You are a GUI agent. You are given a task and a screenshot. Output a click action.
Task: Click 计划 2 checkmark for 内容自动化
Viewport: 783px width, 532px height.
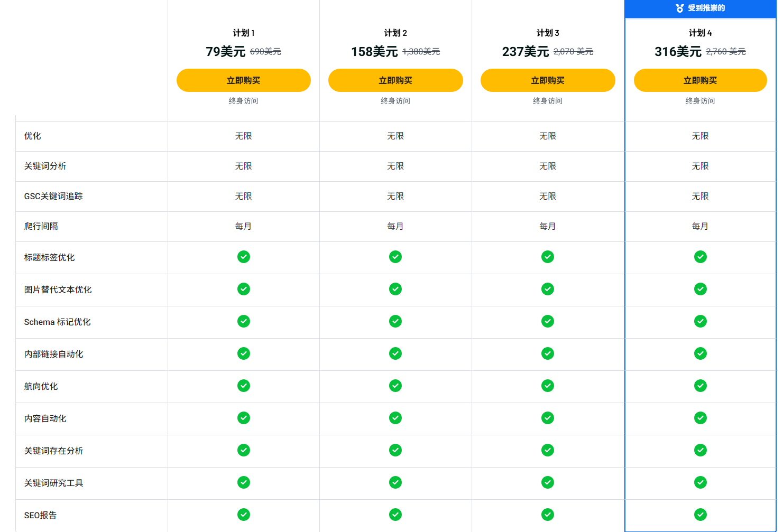click(x=395, y=418)
